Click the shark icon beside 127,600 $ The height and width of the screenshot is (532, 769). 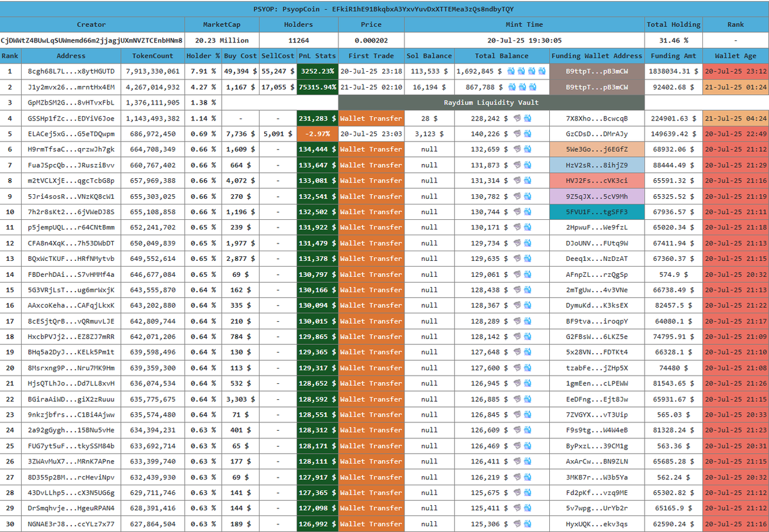(x=516, y=368)
